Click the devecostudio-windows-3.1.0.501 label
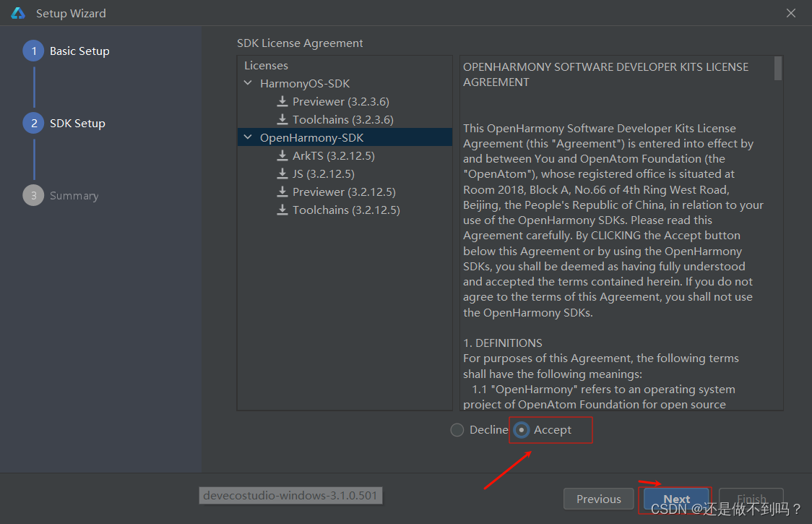Viewport: 812px width, 524px height. coord(290,496)
